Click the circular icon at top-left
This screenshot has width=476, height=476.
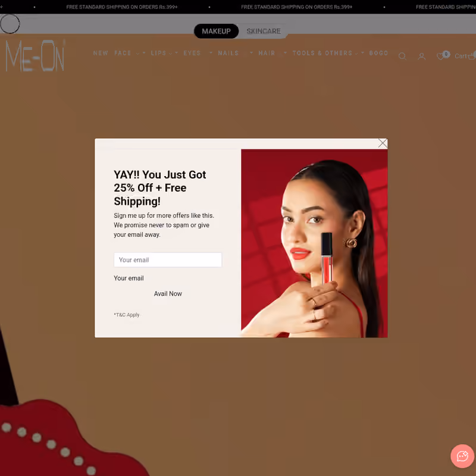[10, 24]
